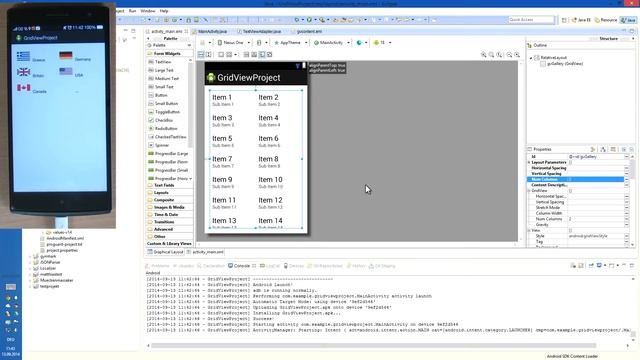Image resolution: width=640 pixels, height=360 pixels.
Task: Click the zoom to fit icon
Action: [491, 55]
